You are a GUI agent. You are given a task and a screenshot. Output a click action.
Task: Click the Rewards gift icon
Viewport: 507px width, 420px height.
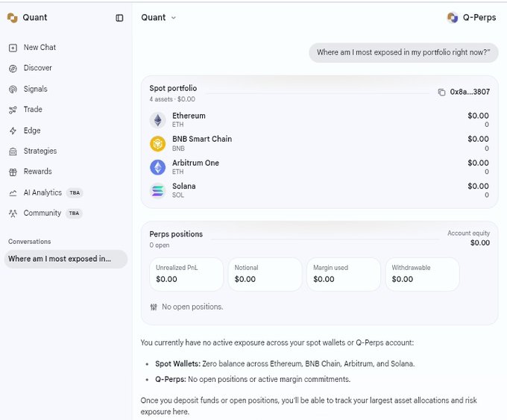click(13, 172)
